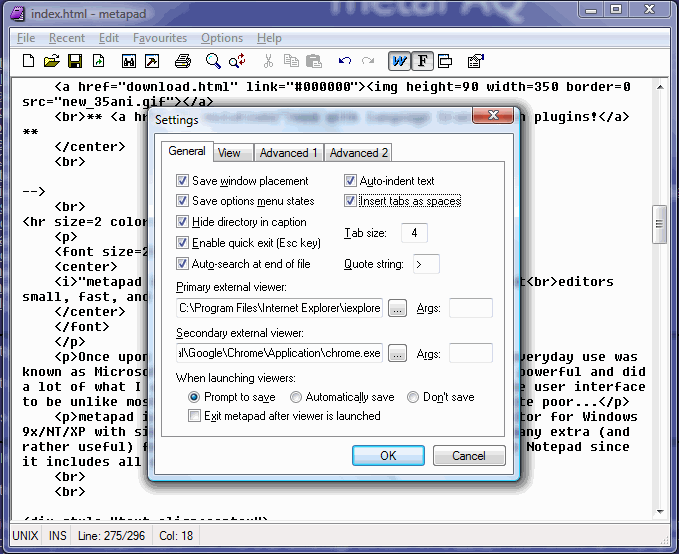This screenshot has width=679, height=554.
Task: Open a file with the folder icon
Action: pos(52,61)
